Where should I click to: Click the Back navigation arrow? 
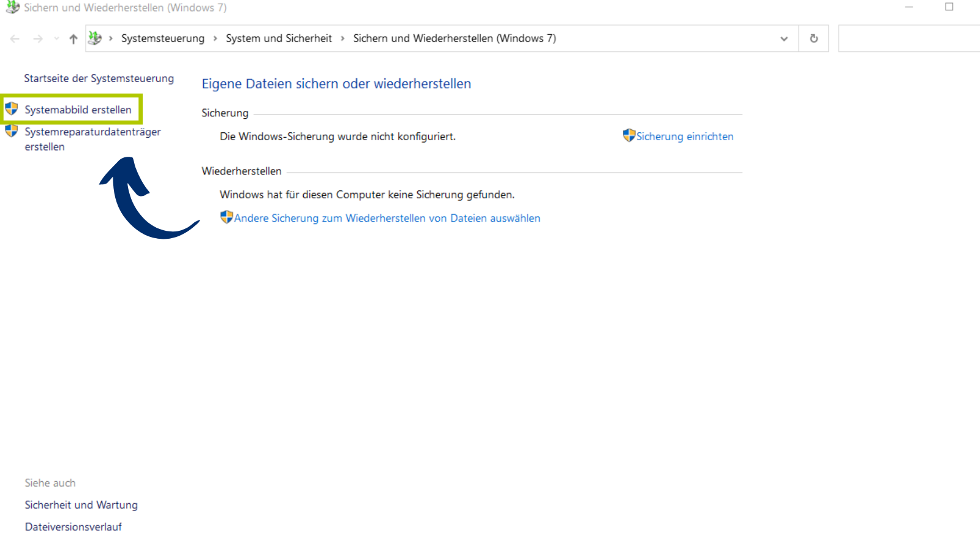pyautogui.click(x=15, y=39)
